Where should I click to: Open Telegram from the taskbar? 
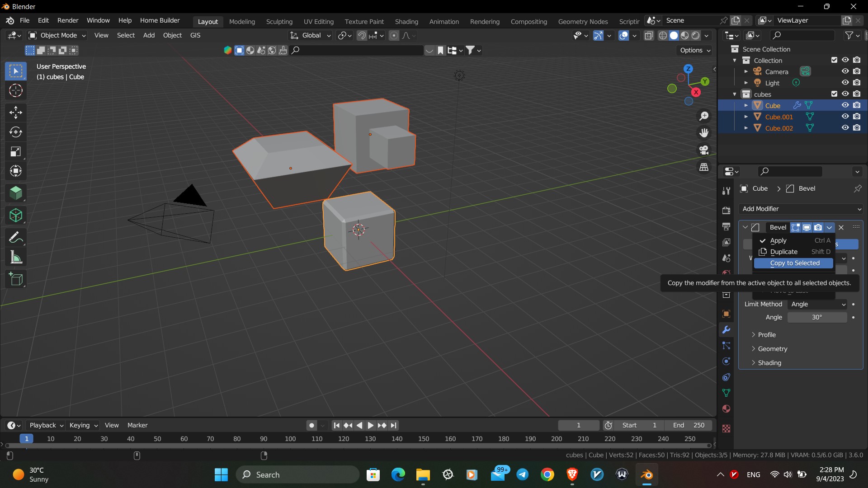(x=523, y=474)
